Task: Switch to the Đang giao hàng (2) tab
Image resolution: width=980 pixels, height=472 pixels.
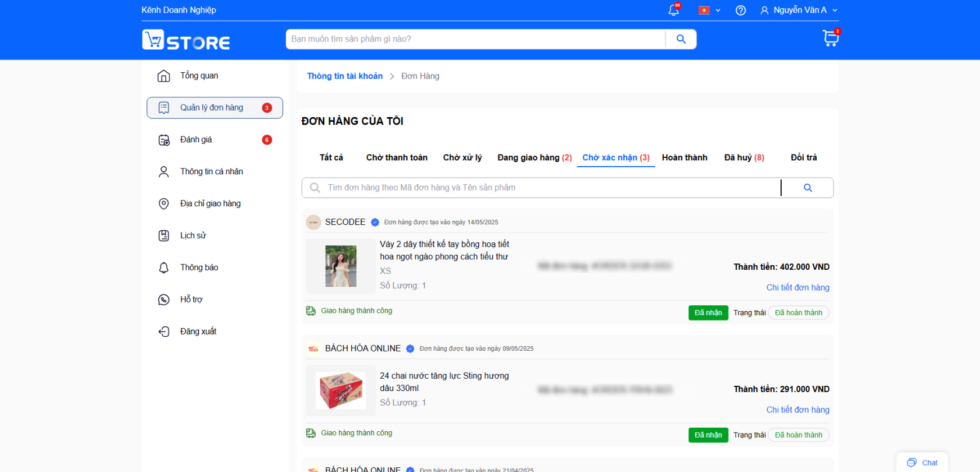Action: pyautogui.click(x=534, y=157)
